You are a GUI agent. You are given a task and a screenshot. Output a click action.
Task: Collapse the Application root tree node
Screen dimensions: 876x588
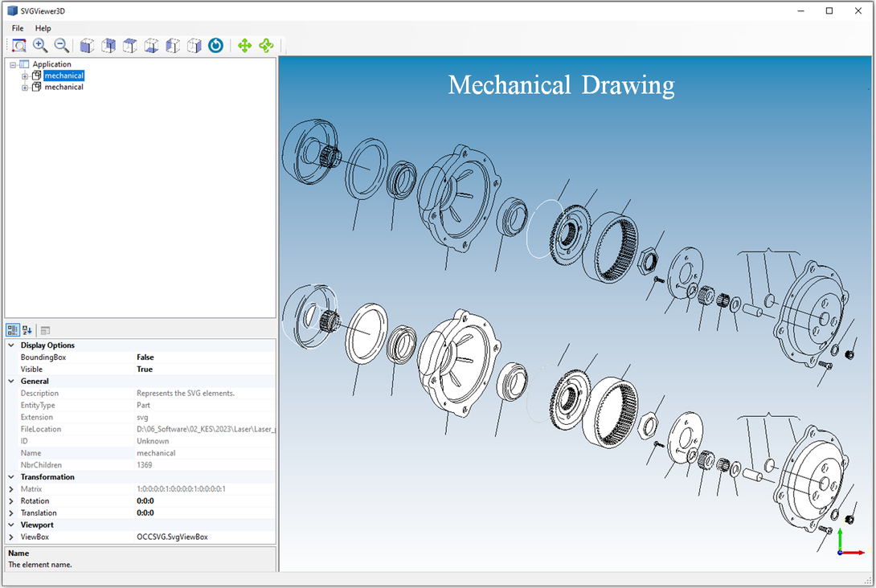click(x=13, y=65)
